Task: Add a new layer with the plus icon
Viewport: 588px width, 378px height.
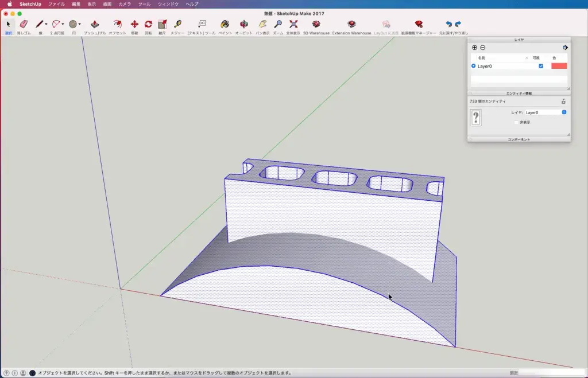Action: pos(474,48)
